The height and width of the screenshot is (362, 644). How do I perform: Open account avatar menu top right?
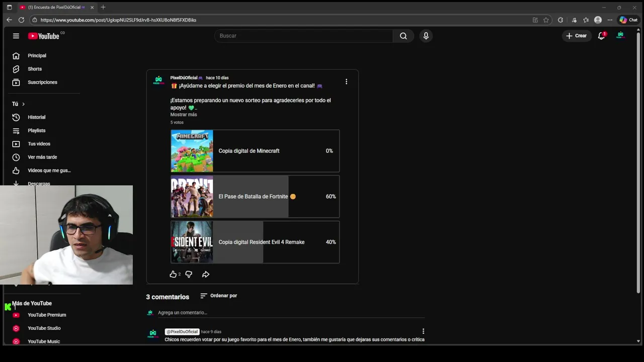pos(620,36)
